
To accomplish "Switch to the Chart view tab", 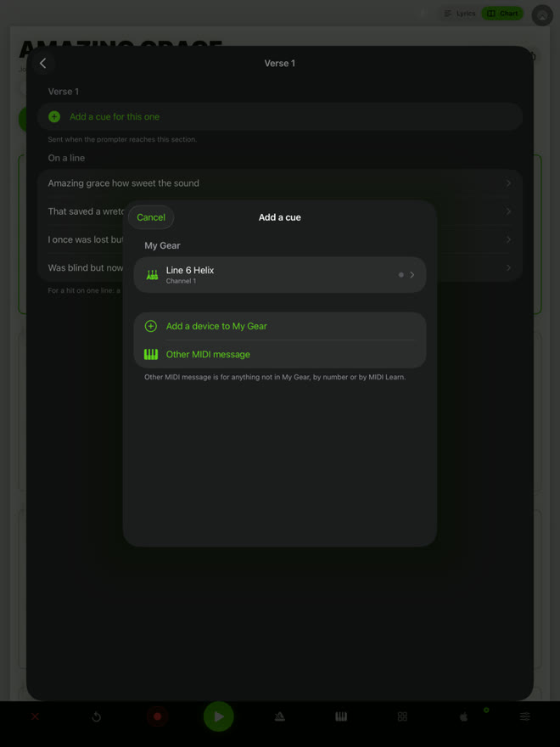I will pyautogui.click(x=502, y=14).
